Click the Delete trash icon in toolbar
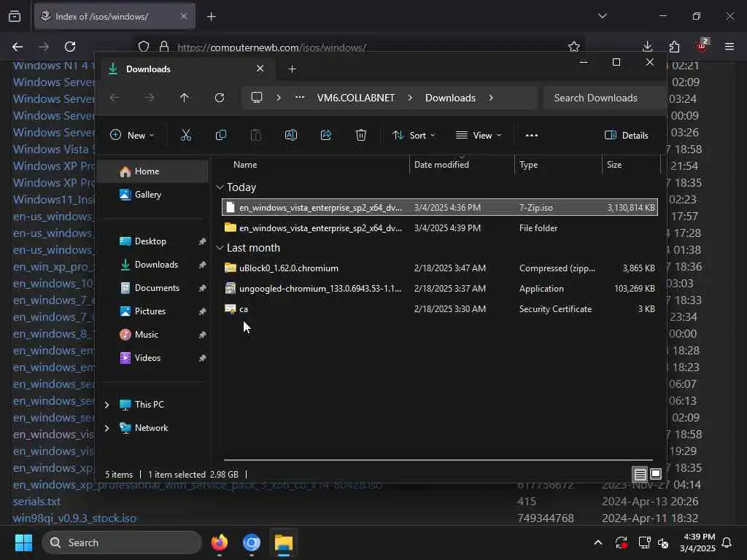Image resolution: width=747 pixels, height=560 pixels. click(361, 135)
